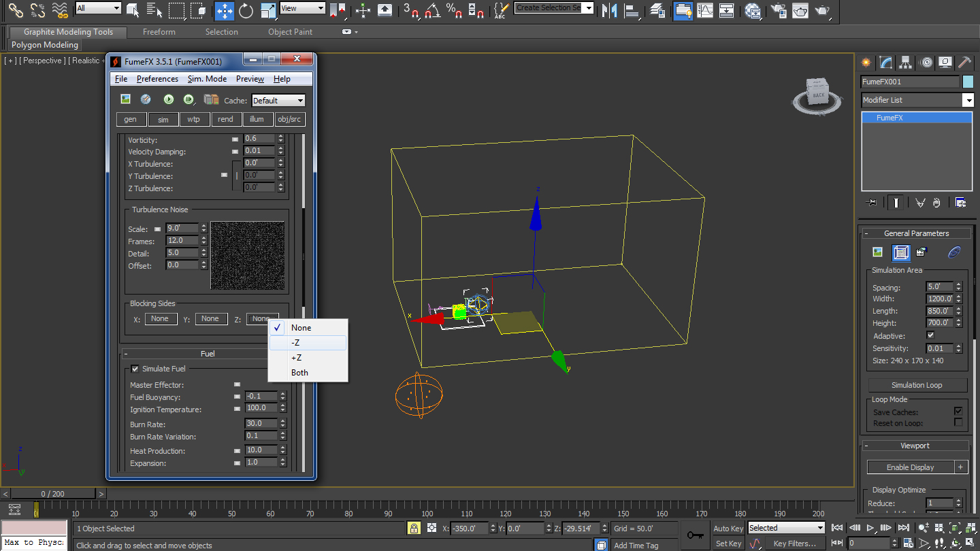Viewport: 980px width, 551px height.
Task: Click the time slider 0 / 200 handle
Action: click(x=53, y=494)
